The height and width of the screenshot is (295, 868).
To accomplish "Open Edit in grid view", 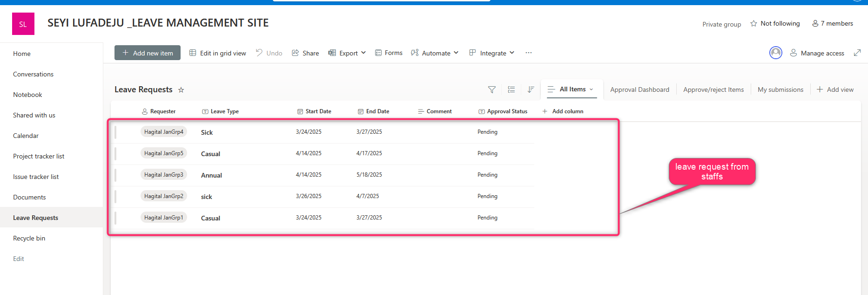I will click(218, 53).
